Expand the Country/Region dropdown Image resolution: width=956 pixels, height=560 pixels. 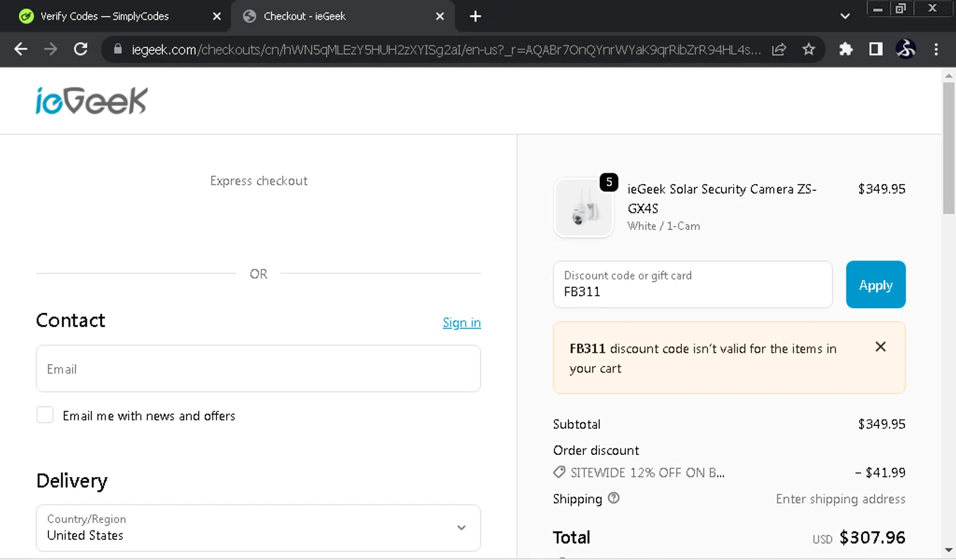coord(258,528)
